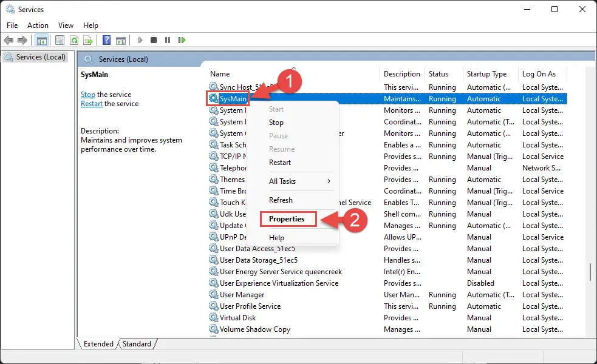Toggle the Show/Hide Console Tree icon
This screenshot has height=364, width=597.
(41, 40)
